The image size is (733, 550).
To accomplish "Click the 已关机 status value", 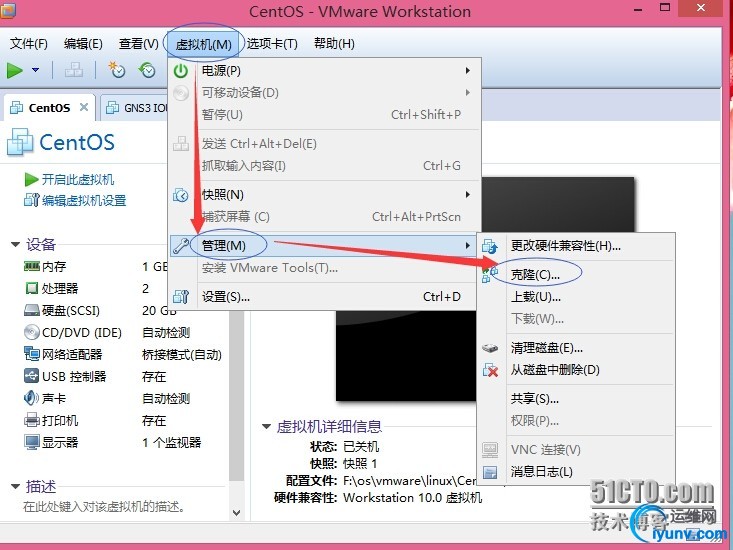I will coord(360,447).
